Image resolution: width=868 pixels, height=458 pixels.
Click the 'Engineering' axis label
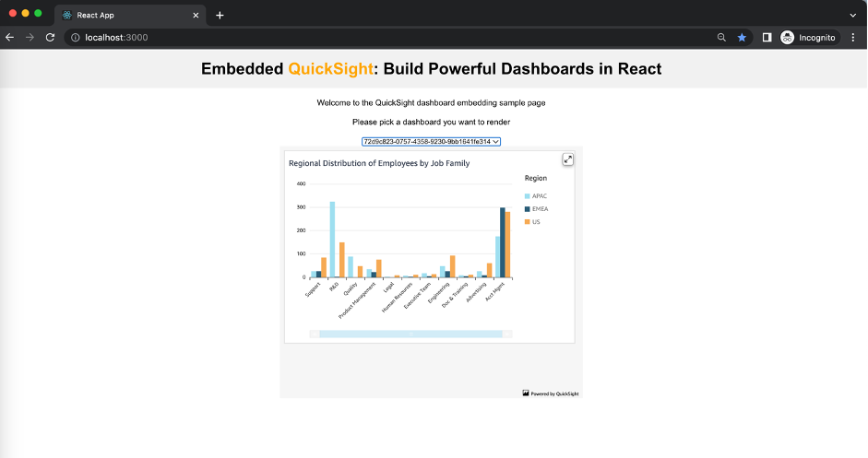439,293
